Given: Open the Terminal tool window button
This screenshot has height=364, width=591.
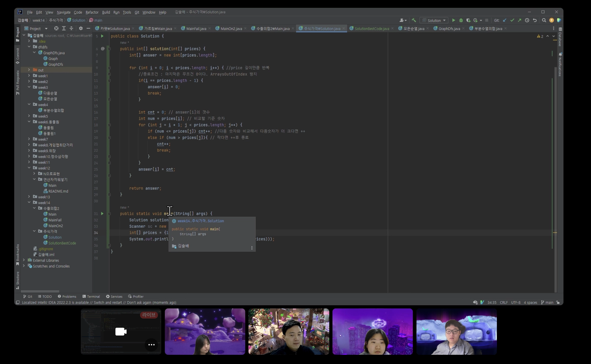Looking at the screenshot, I should (91, 297).
